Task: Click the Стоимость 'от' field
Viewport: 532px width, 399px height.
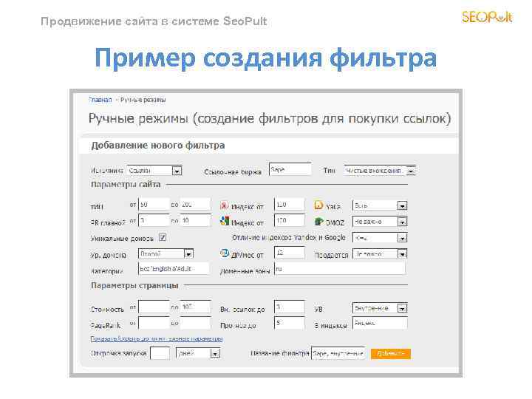Action: [x=154, y=307]
